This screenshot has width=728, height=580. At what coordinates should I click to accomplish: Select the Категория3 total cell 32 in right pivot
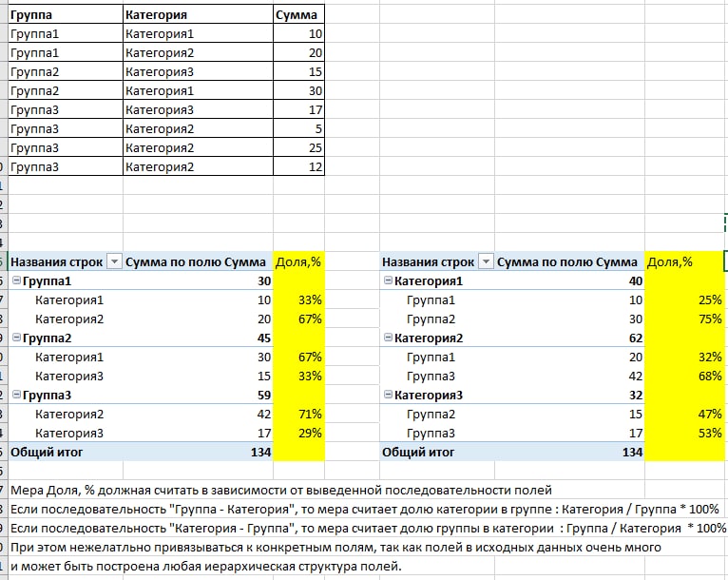[x=569, y=395]
